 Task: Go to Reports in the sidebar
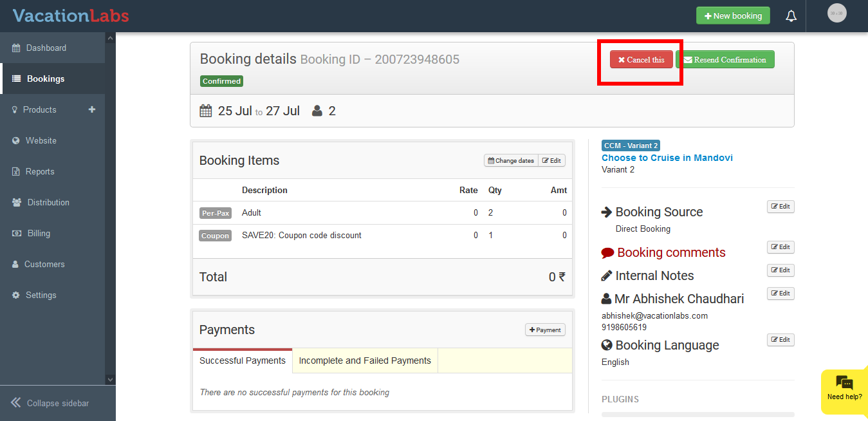(40, 171)
